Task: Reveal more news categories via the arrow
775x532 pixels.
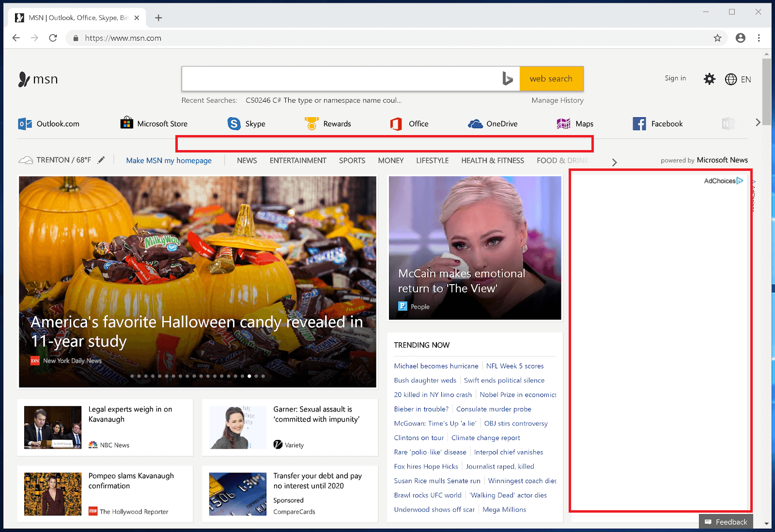Action: (614, 162)
